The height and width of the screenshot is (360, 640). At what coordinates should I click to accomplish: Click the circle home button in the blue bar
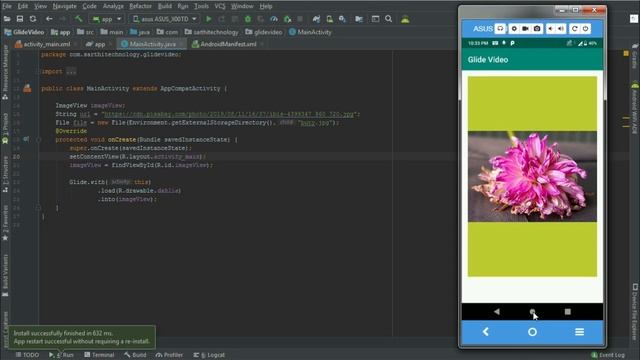532,332
